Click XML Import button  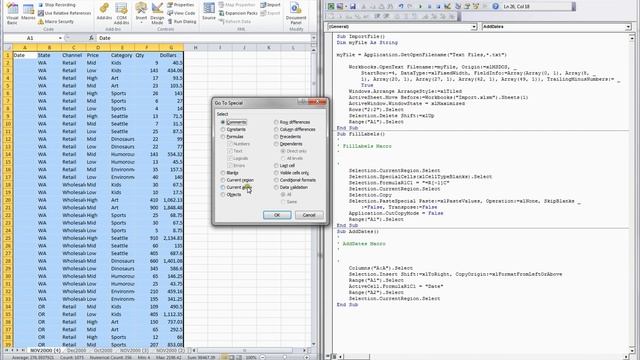(x=270, y=5)
